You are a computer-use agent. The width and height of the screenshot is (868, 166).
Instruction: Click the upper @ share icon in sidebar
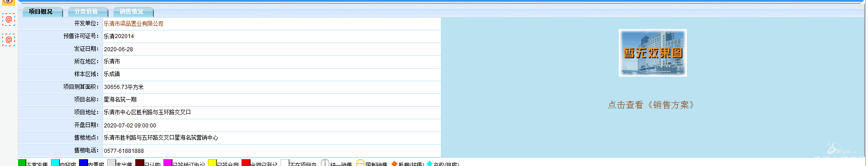point(9,20)
